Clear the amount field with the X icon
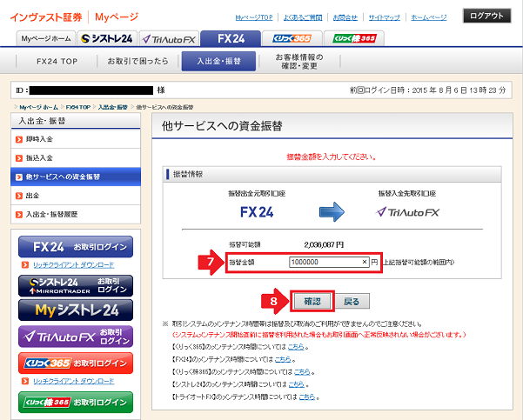The width and height of the screenshot is (523, 420). 365,262
